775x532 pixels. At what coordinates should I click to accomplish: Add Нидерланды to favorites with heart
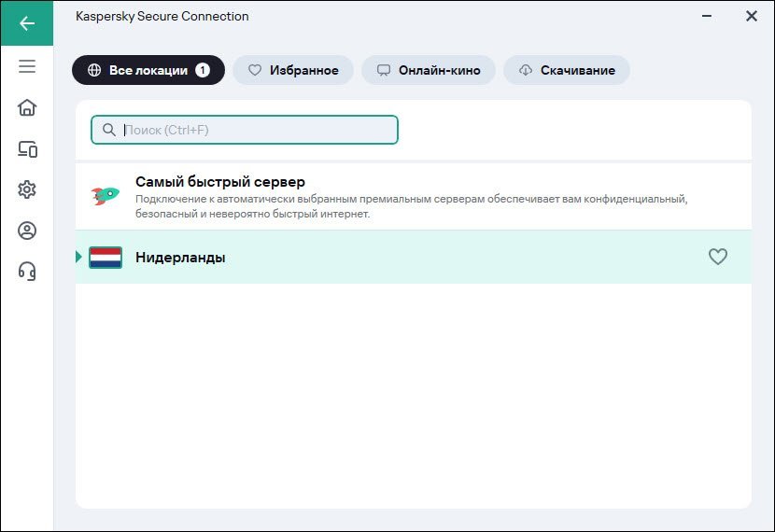[718, 257]
